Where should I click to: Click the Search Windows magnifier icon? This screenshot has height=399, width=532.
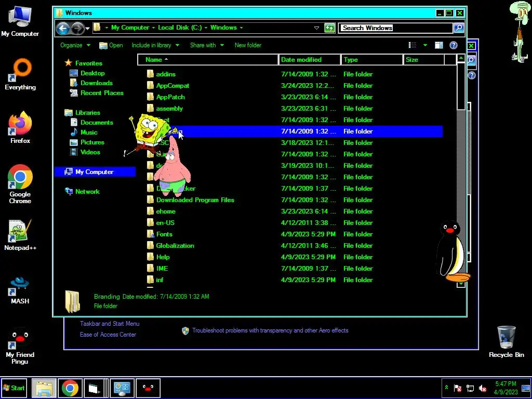(x=459, y=28)
